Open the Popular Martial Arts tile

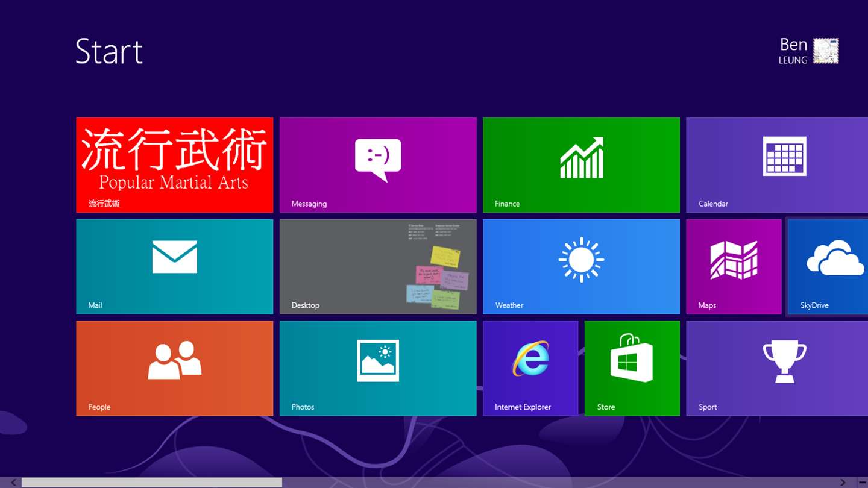(174, 165)
